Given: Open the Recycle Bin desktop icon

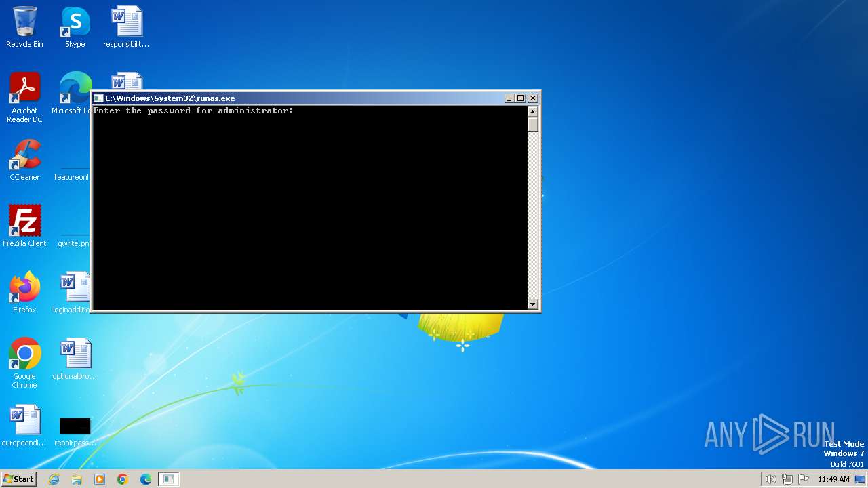Looking at the screenshot, I should point(24,27).
